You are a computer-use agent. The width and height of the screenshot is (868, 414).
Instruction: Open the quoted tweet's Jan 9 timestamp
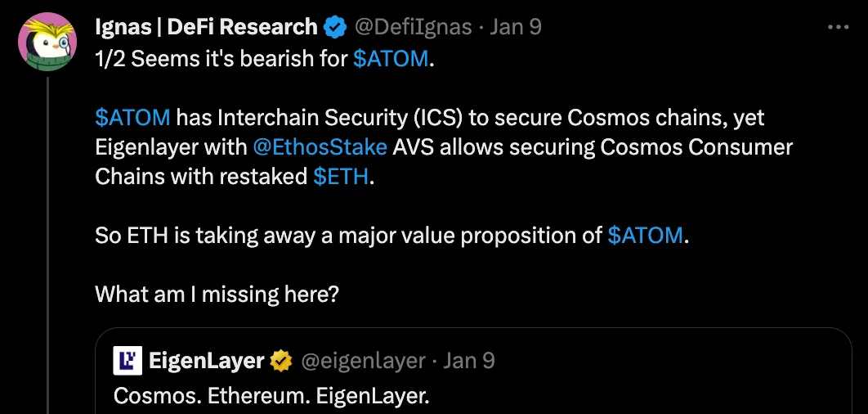click(470, 360)
